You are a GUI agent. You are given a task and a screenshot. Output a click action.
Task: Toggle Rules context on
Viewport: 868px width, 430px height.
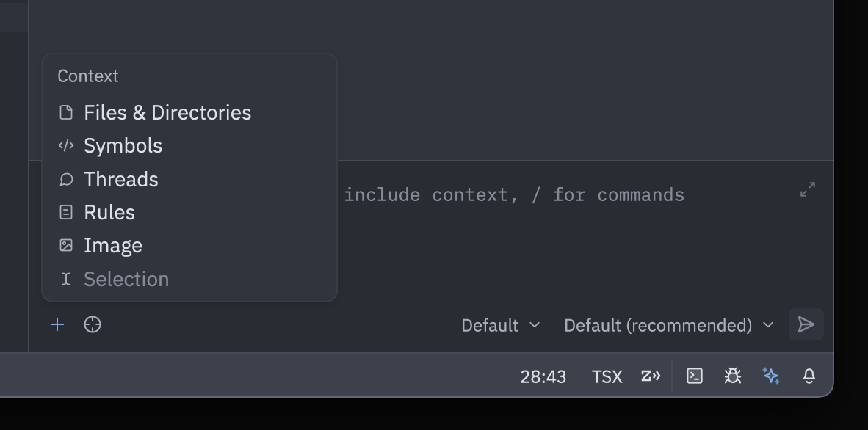click(109, 212)
